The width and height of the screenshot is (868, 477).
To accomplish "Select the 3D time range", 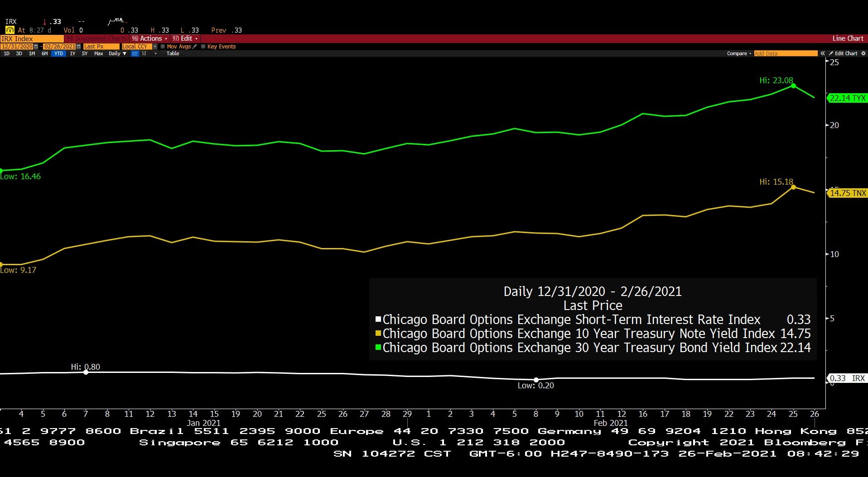I will (x=19, y=53).
